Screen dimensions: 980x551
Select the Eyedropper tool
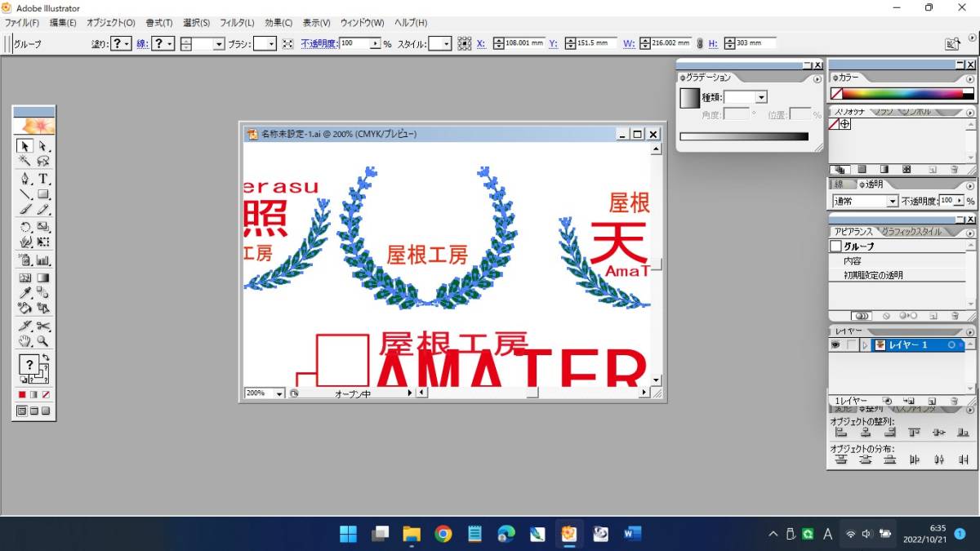25,293
